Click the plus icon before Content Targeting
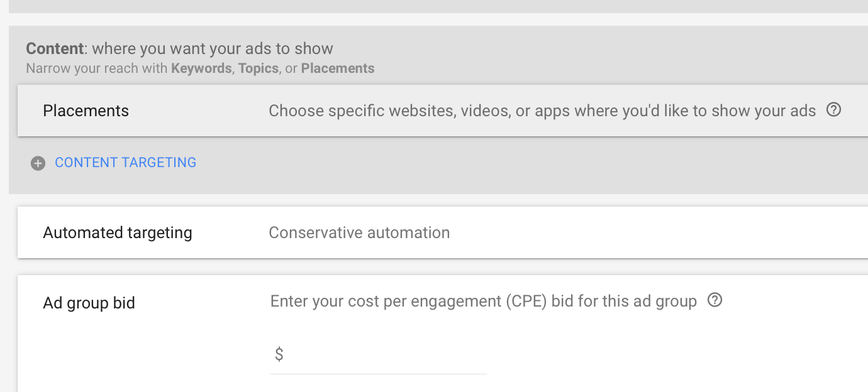 coord(38,163)
